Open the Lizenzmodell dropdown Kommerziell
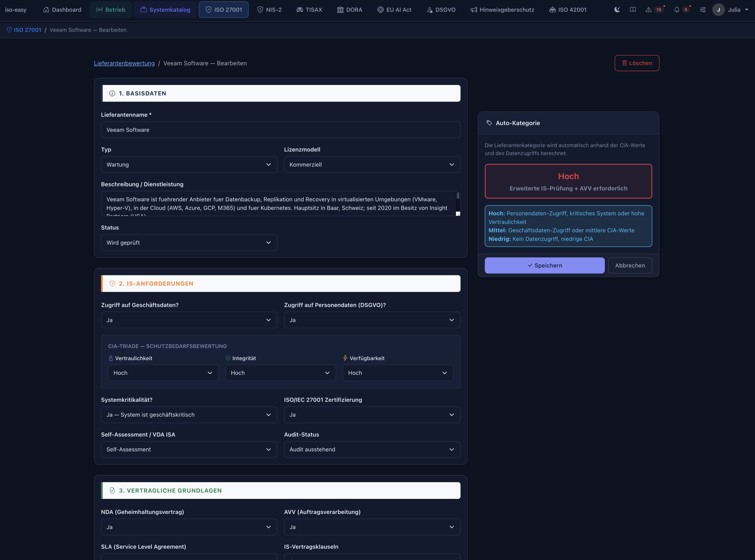The height and width of the screenshot is (560, 755). [x=372, y=164]
